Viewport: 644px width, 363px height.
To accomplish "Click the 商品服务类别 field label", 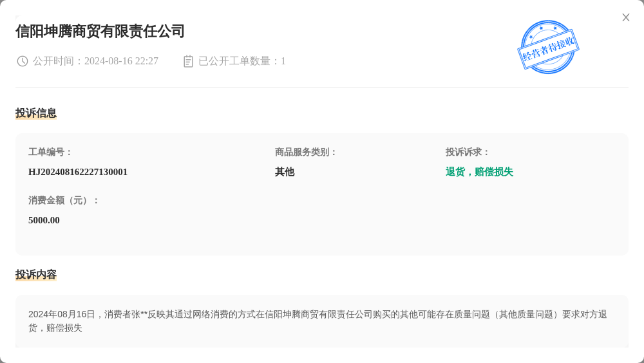I will 305,152.
